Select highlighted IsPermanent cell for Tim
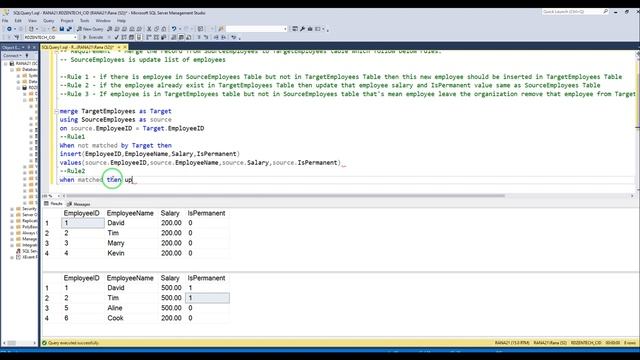This screenshot has height=360, width=640. pyautogui.click(x=207, y=298)
